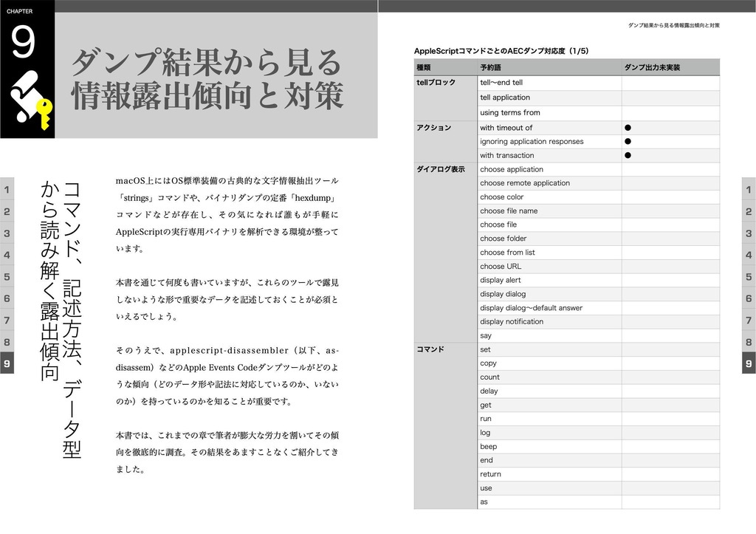
Task: Select the highlighted 9 marker on the right margin
Action: point(747,363)
